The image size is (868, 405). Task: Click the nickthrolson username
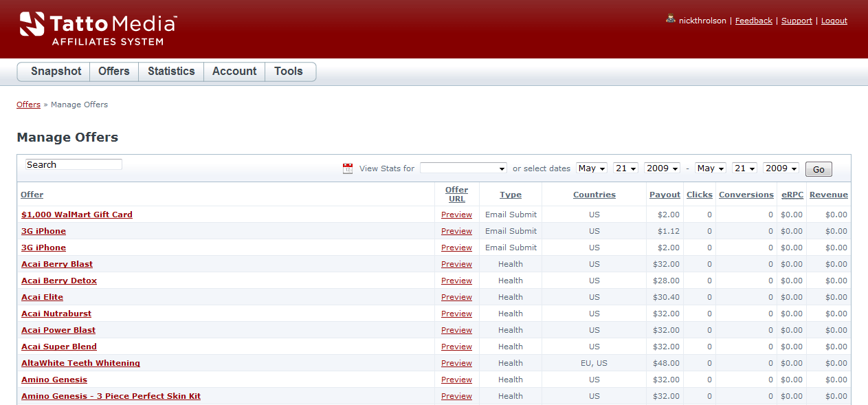[702, 21]
